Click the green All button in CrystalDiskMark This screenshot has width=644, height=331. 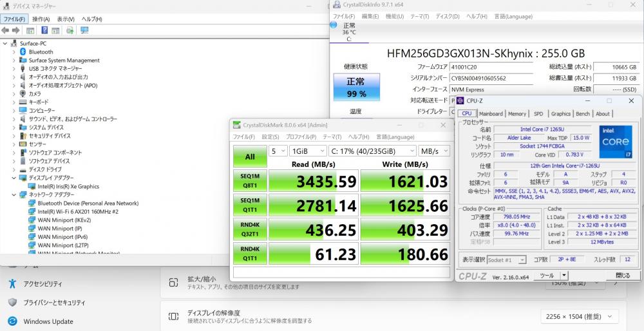click(250, 156)
